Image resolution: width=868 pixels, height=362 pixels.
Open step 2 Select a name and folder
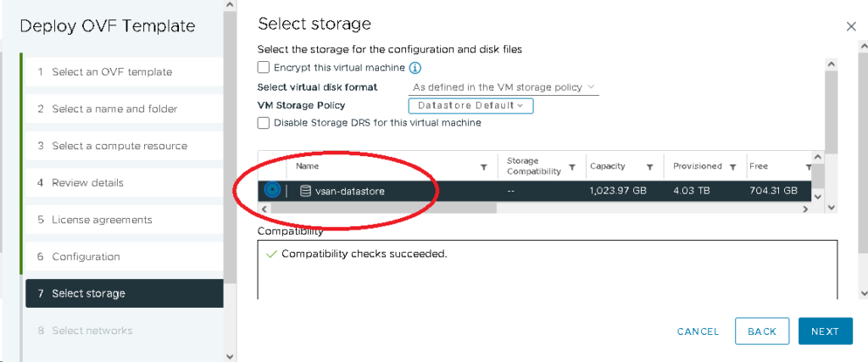114,109
